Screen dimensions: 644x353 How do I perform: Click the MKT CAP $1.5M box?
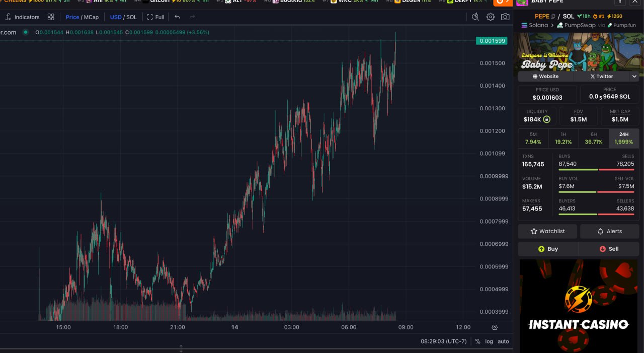tap(620, 116)
